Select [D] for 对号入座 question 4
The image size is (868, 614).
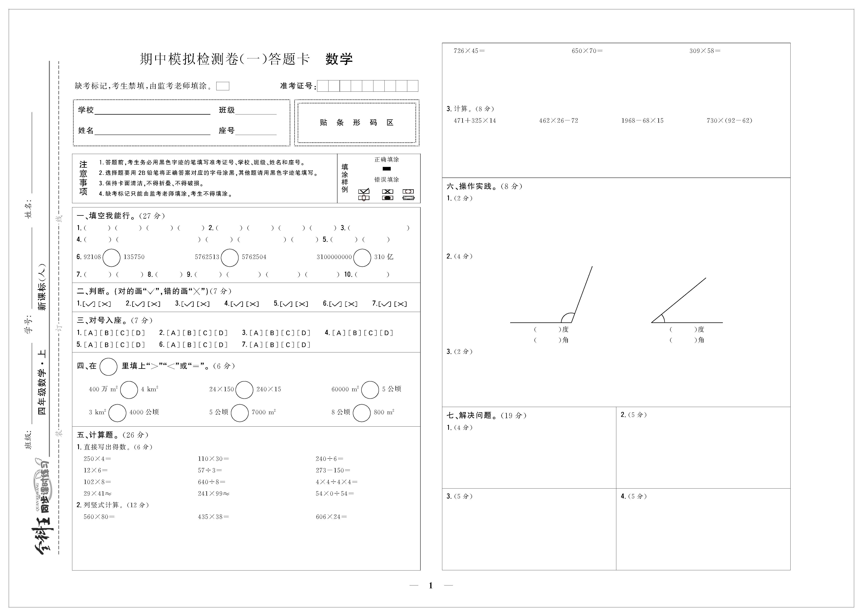386,333
